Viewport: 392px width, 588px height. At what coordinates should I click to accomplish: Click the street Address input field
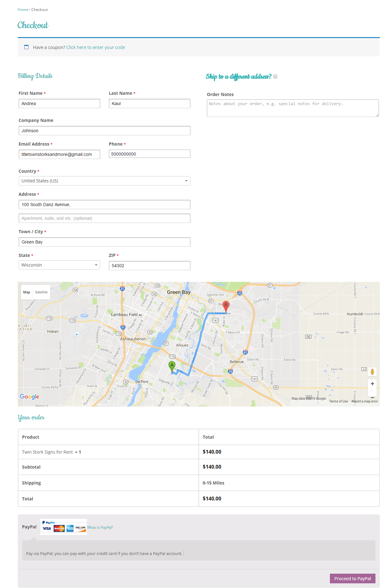pos(105,205)
